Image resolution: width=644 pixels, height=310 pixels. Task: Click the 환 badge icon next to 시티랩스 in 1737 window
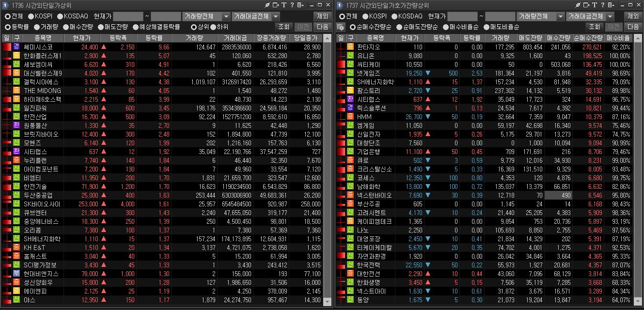(350, 99)
